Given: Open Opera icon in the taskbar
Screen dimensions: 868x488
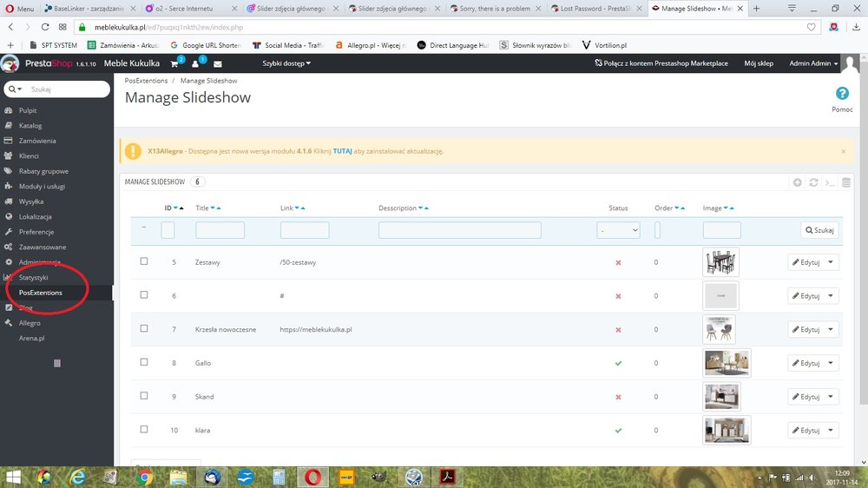Looking at the screenshot, I should pyautogui.click(x=312, y=477).
